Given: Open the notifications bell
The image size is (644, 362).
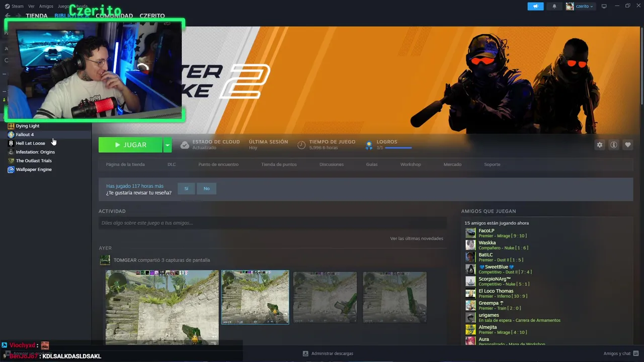Looking at the screenshot, I should [x=554, y=6].
